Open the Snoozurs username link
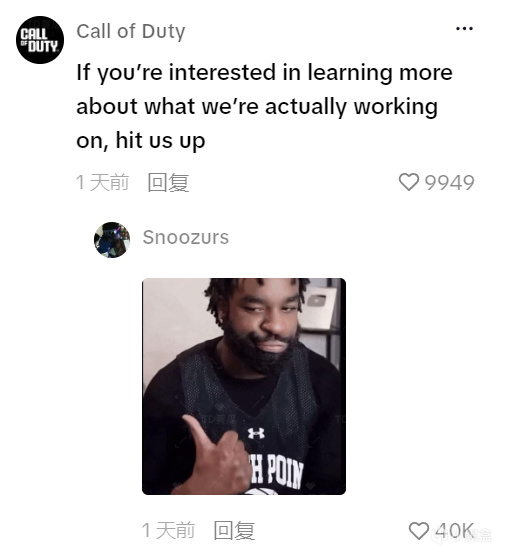Image resolution: width=507 pixels, height=558 pixels. [186, 237]
